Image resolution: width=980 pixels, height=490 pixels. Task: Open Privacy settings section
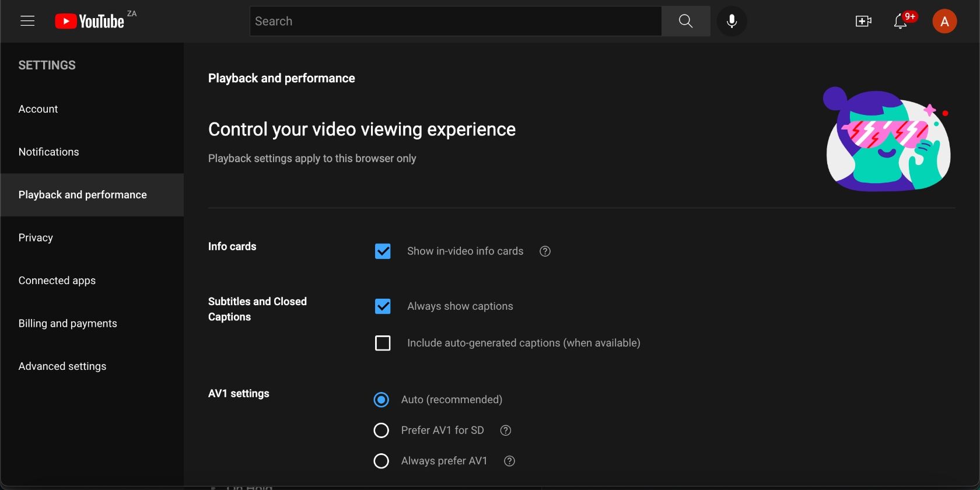click(x=92, y=237)
